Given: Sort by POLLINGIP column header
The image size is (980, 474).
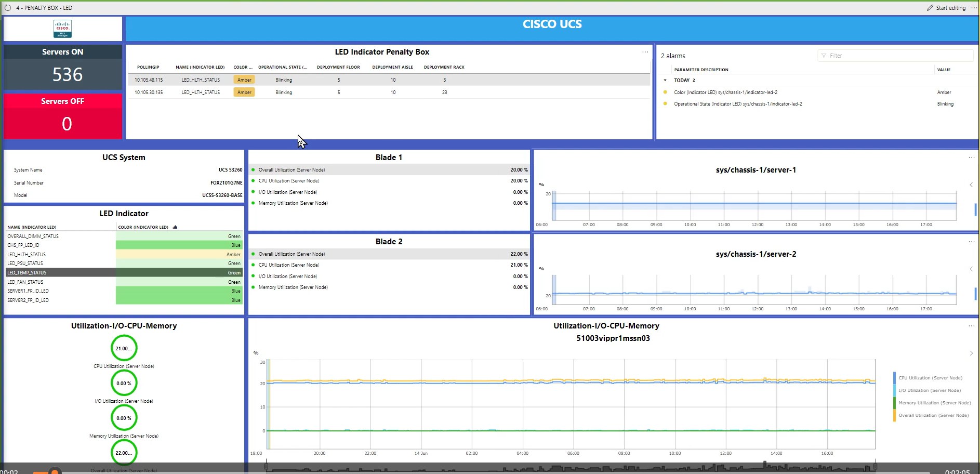Looking at the screenshot, I should (x=148, y=67).
